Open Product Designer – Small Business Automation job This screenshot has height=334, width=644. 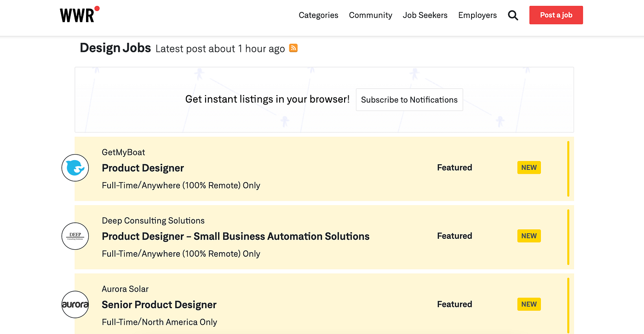pyautogui.click(x=236, y=236)
